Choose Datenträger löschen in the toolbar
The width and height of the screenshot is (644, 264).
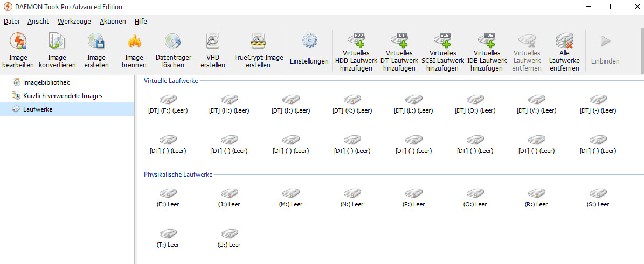pos(173,42)
